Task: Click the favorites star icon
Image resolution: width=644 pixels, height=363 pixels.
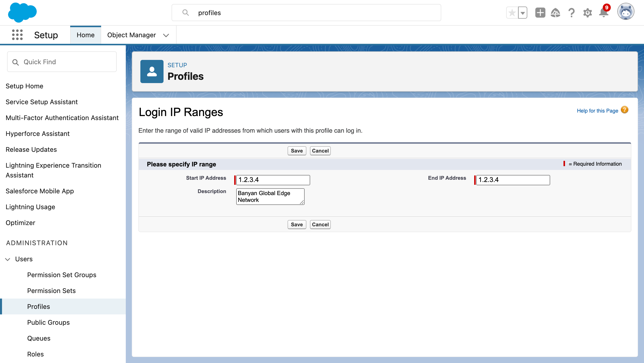Action: coord(512,13)
